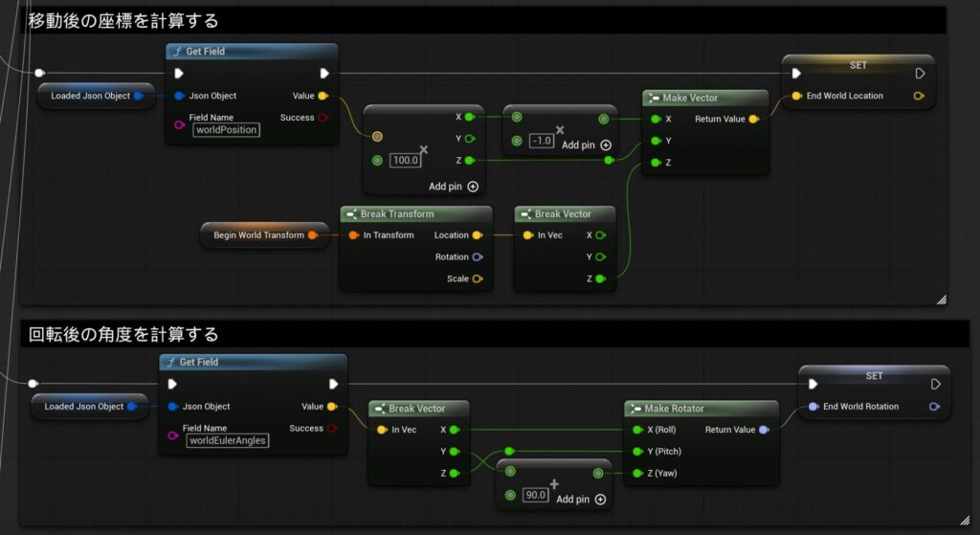Viewport: 980px width, 535px height.
Task: Click the SET node for End World Location
Action: tap(857, 66)
